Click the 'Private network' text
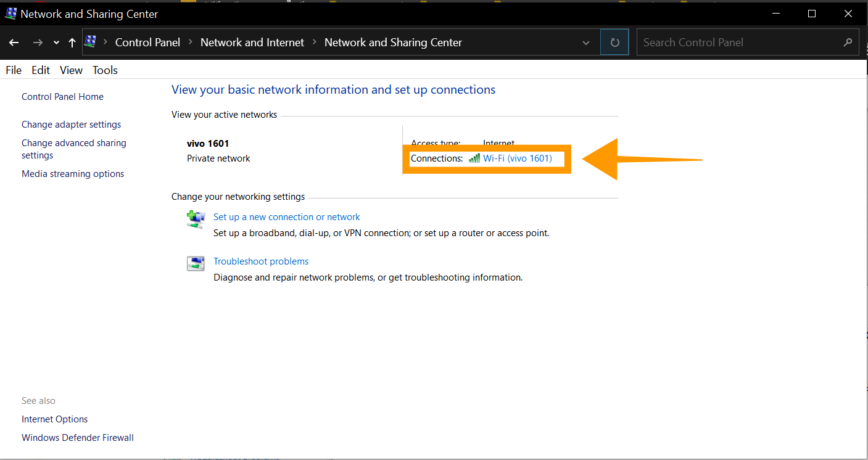Screen dimensions: 868x460 [x=218, y=158]
